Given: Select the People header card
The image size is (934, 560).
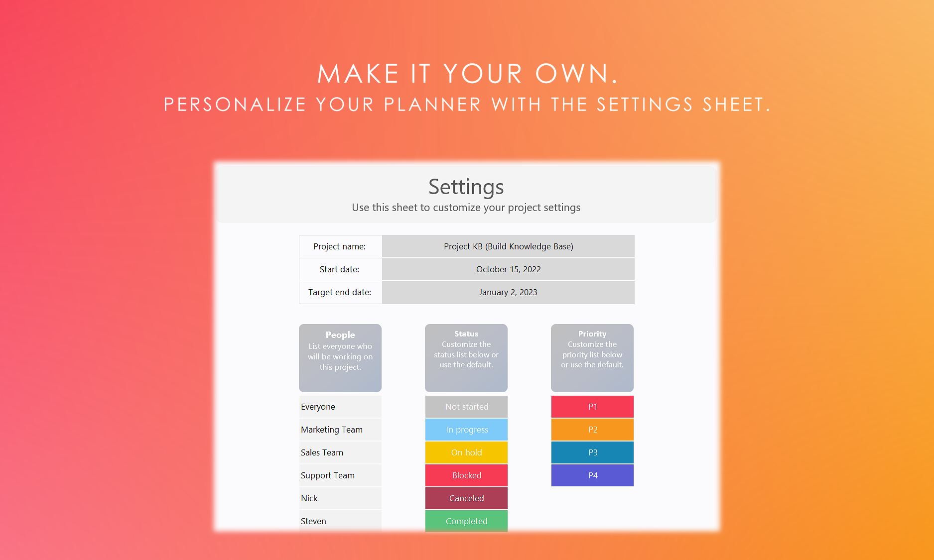Looking at the screenshot, I should coord(340,357).
